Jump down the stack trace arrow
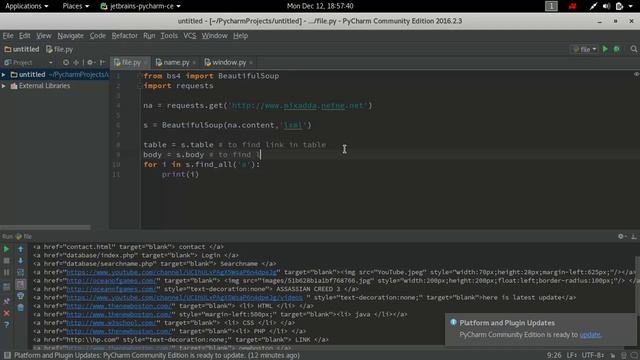The width and height of the screenshot is (640, 360). point(20,260)
